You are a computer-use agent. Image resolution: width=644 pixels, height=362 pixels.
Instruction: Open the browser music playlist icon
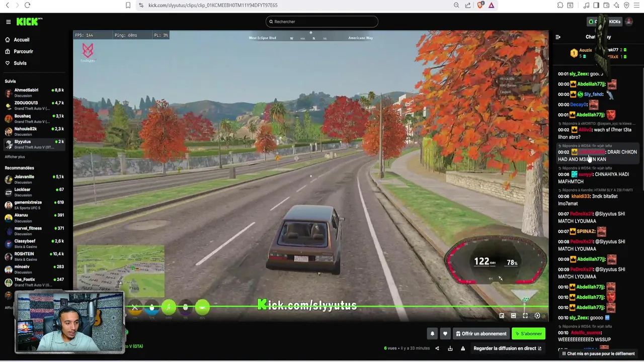click(x=586, y=5)
